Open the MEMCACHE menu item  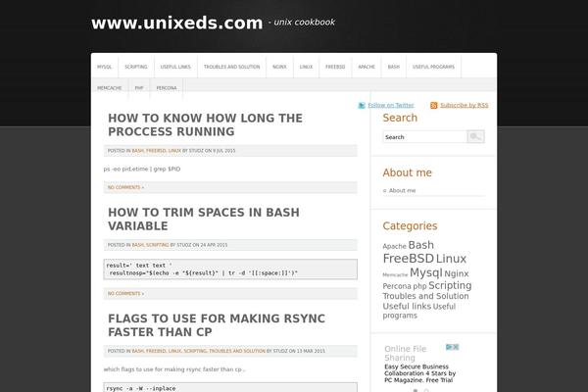110,88
